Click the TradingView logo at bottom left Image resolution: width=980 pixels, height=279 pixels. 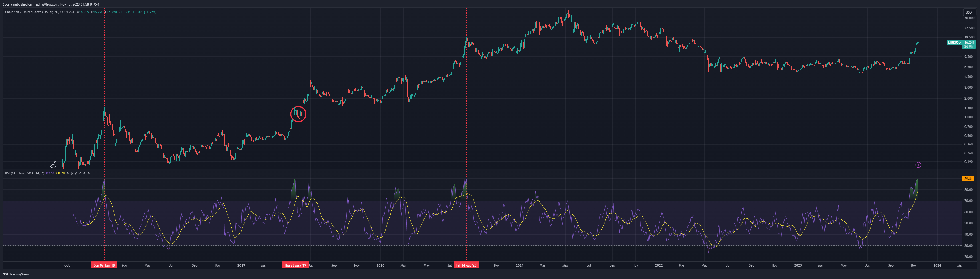[16, 274]
